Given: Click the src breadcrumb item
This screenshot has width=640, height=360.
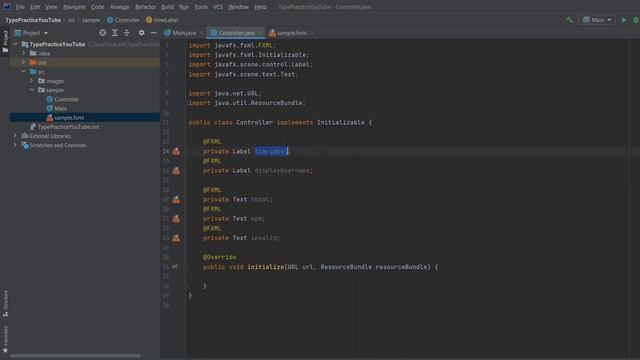Looking at the screenshot, I should 71,20.
